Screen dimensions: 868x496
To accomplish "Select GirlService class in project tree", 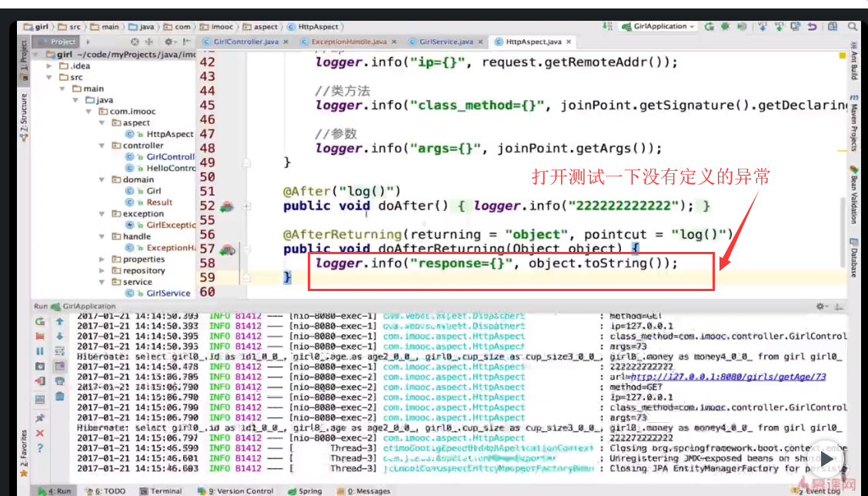I will 169,293.
